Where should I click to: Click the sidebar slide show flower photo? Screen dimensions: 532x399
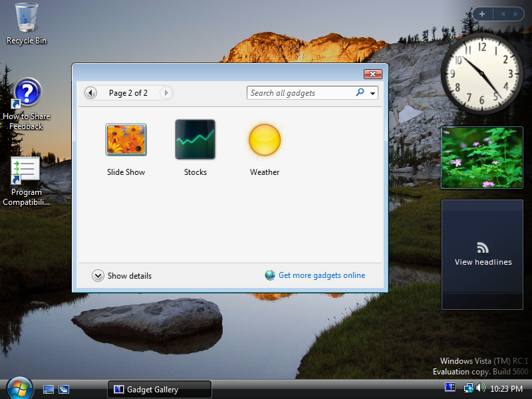pos(481,158)
